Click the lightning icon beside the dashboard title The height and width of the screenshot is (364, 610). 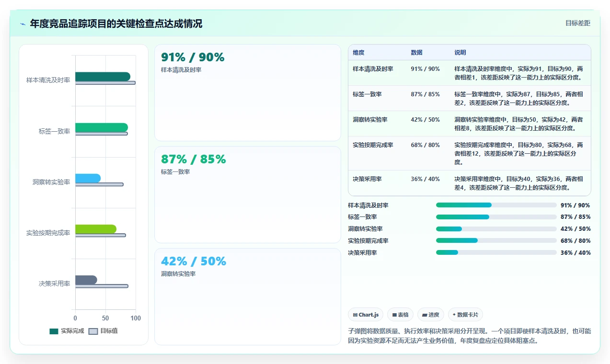pos(23,23)
